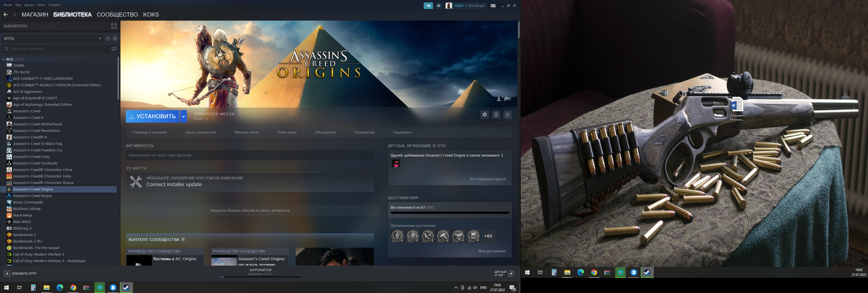Click the achievements progress bar
Image resolution: width=868 pixels, height=293 pixels.
pos(450,213)
